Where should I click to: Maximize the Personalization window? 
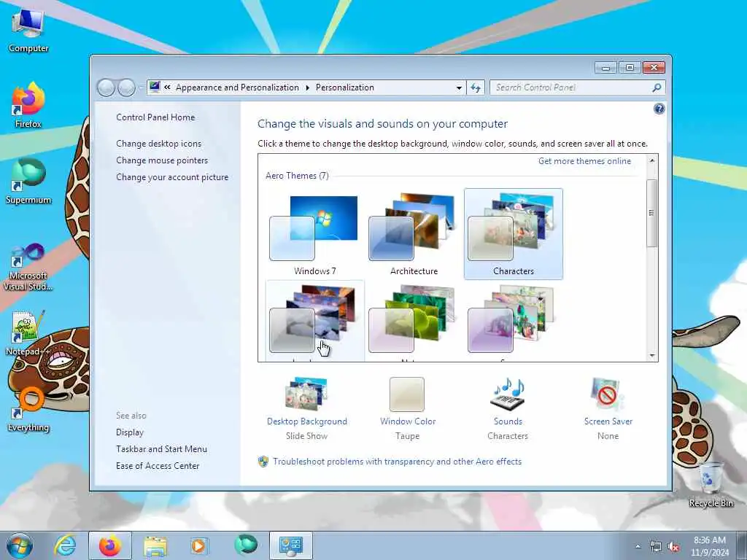630,68
